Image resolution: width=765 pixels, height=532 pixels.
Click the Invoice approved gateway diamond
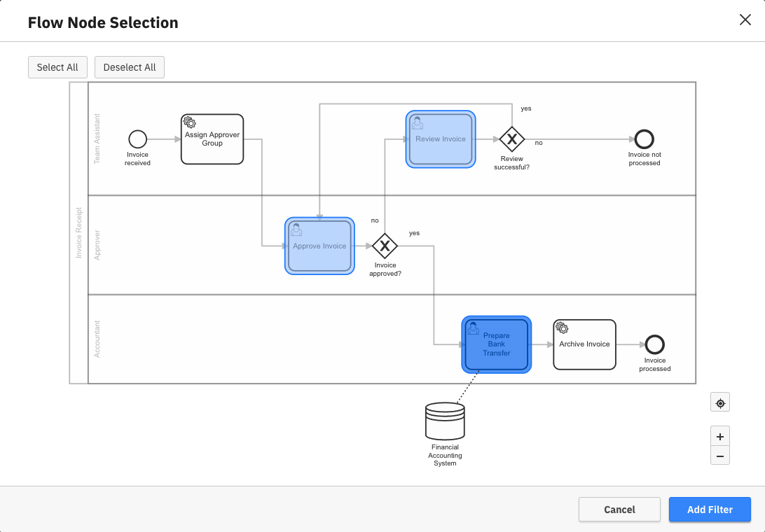(x=385, y=246)
